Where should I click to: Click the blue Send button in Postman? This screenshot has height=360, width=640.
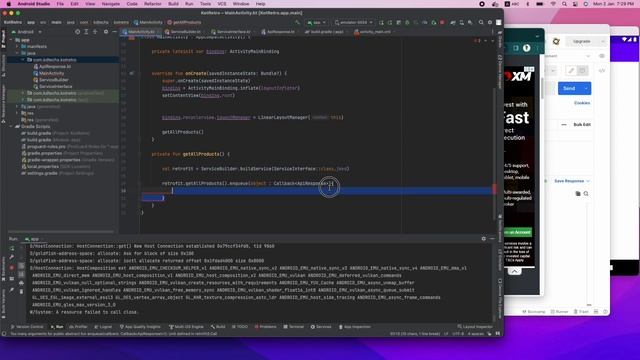569,89
